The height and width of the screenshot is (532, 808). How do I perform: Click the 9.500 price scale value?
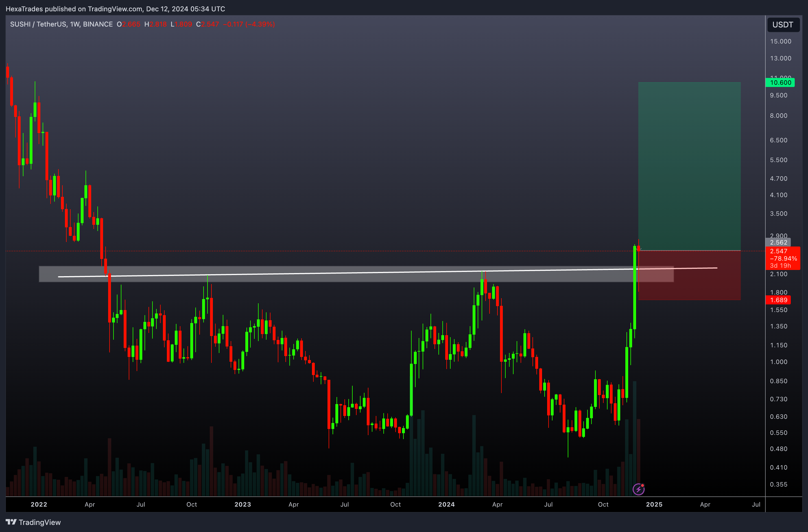[x=778, y=95]
